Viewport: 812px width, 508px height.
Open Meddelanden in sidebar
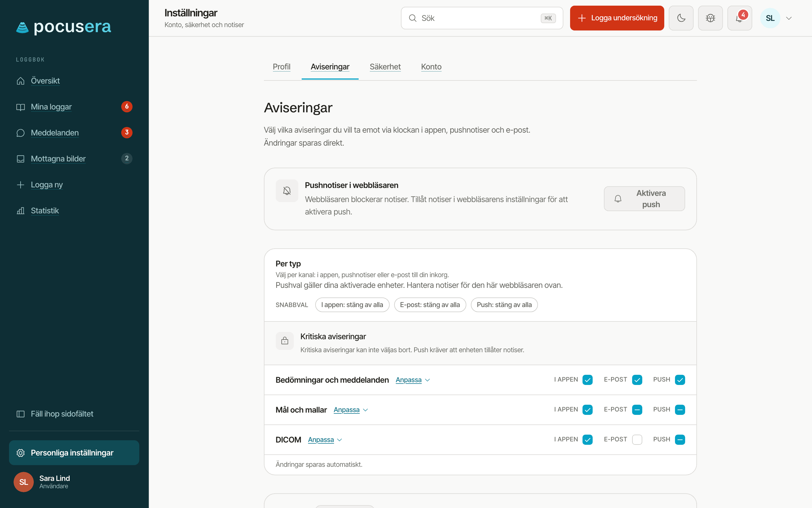74,133
